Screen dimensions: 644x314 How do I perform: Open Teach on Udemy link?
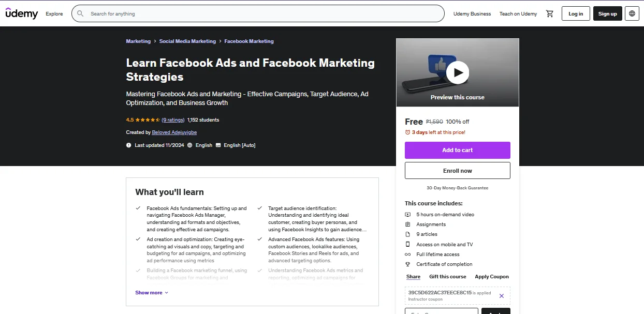(518, 14)
